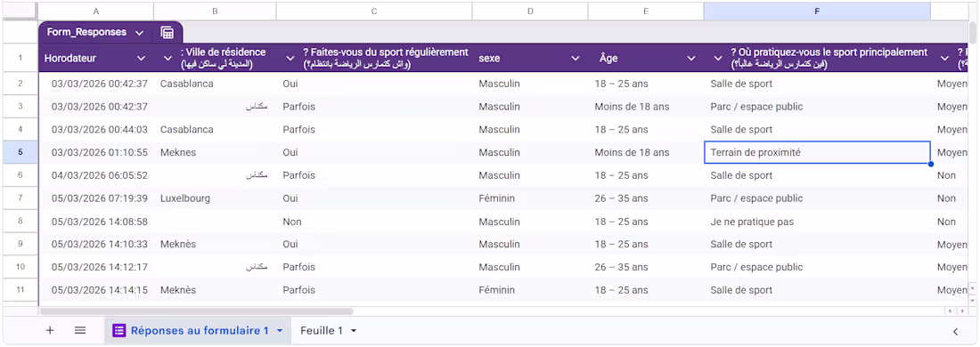Select the Meknes cell in row 5

pyautogui.click(x=215, y=152)
